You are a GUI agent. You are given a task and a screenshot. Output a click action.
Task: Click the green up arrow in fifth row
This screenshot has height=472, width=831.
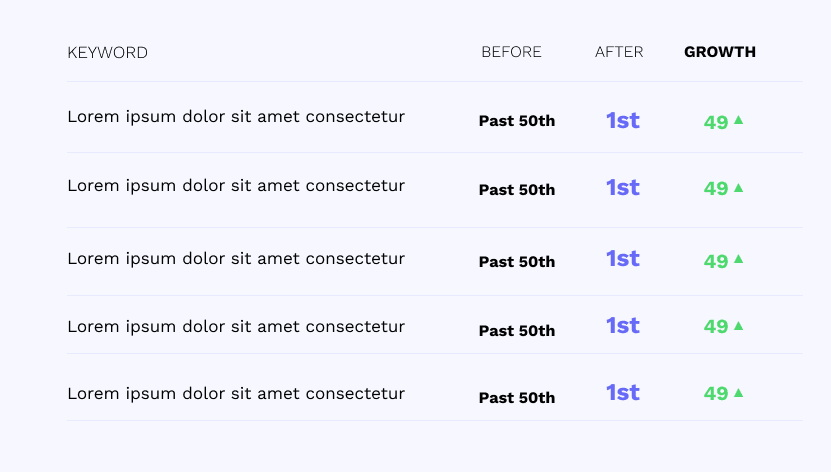tap(738, 393)
